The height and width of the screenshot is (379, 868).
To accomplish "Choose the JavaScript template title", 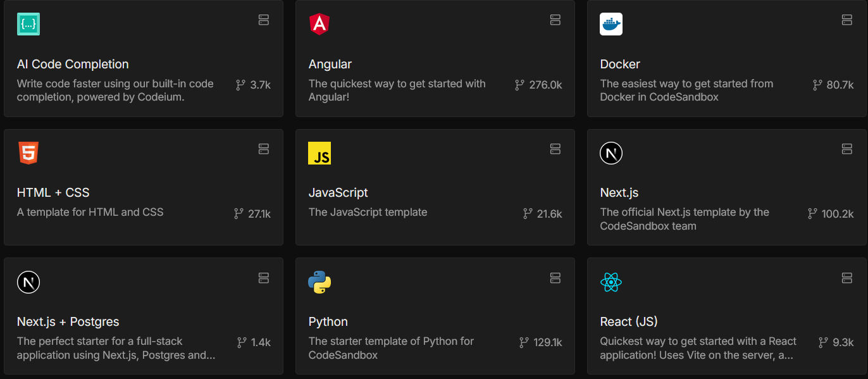I will point(338,193).
